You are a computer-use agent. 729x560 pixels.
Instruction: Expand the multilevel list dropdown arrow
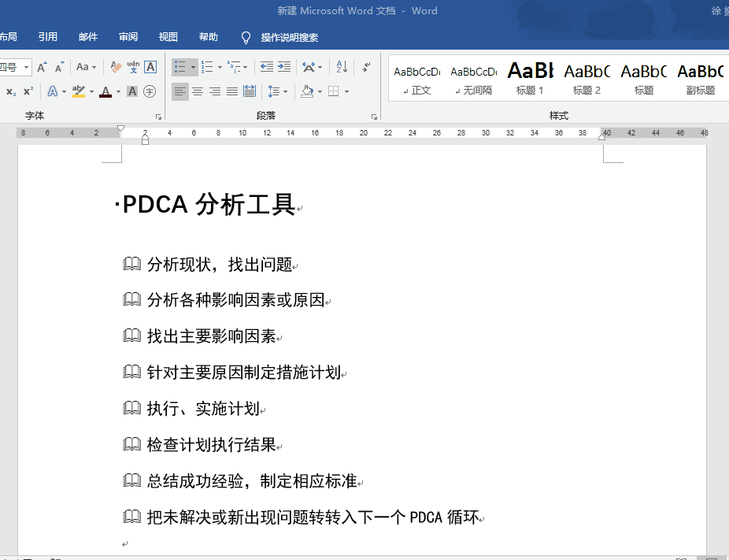tap(246, 67)
